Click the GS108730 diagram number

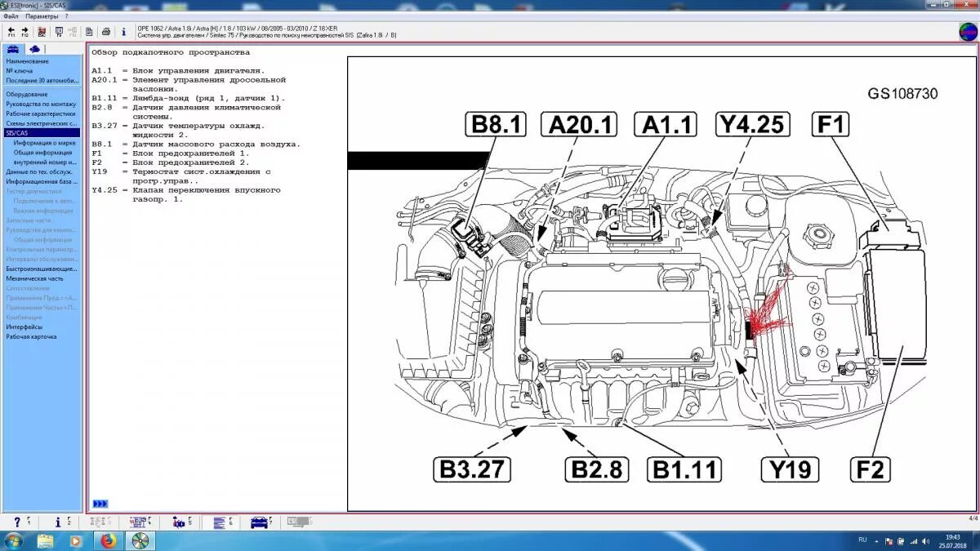902,94
